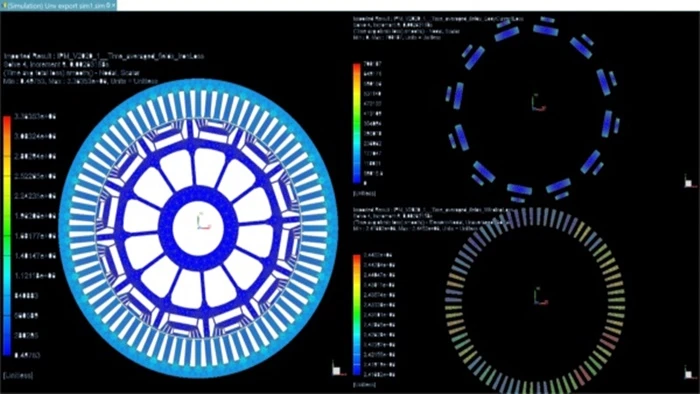
Task: Select the Unv export sim1.sim tab
Action: click(x=58, y=5)
